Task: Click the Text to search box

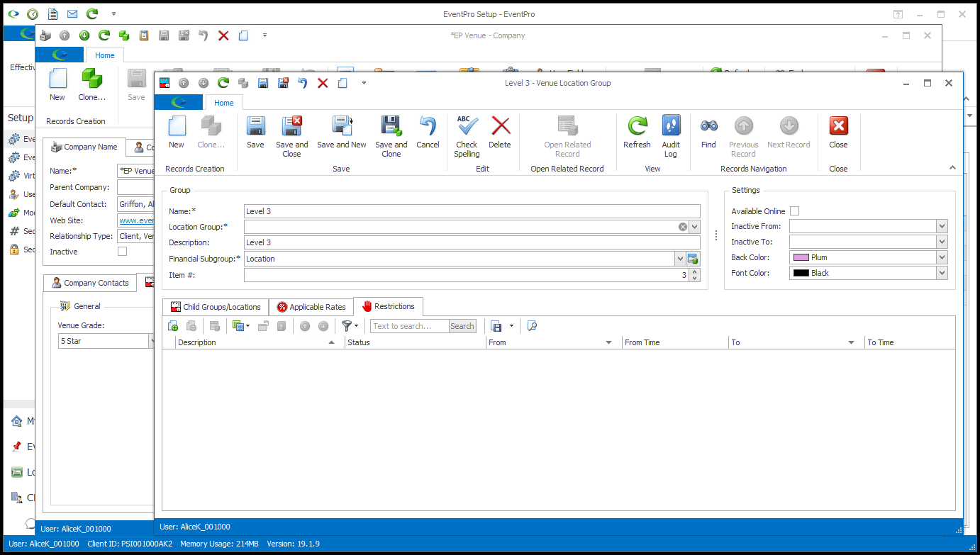Action: (410, 326)
